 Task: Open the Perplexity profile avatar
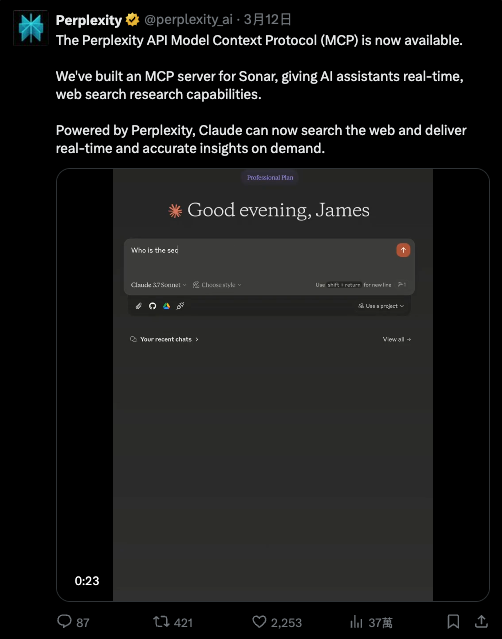tap(31, 28)
